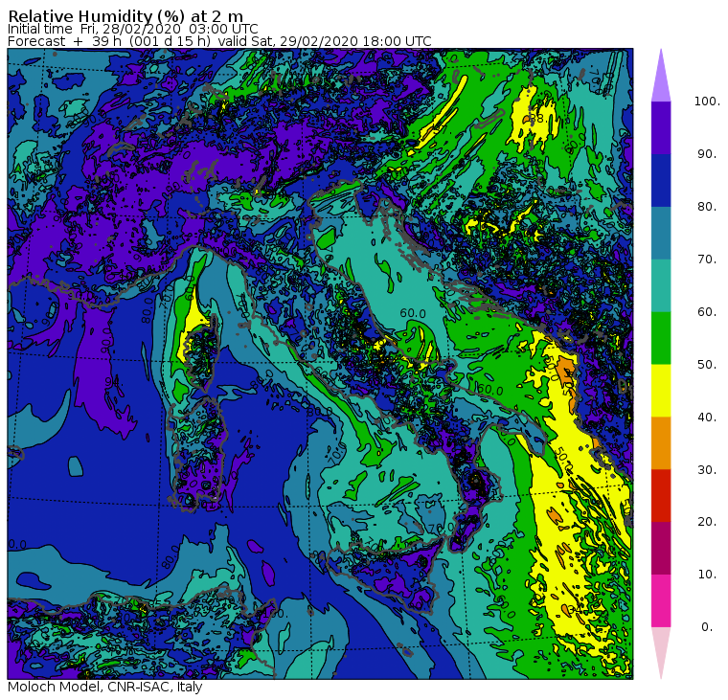Viewport: 728px width, 700px height.
Task: Click the '60.0' contour label over the Adriatic
Action: [x=413, y=313]
